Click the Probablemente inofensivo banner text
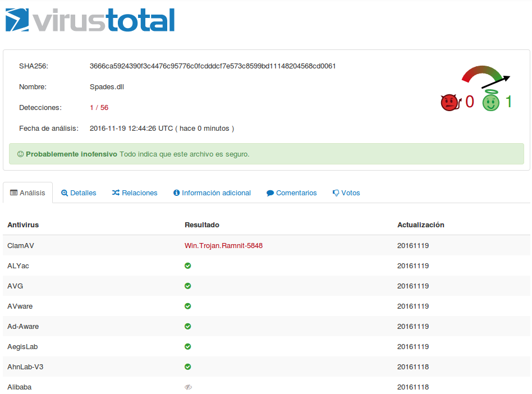The image size is (532, 394). [x=72, y=154]
